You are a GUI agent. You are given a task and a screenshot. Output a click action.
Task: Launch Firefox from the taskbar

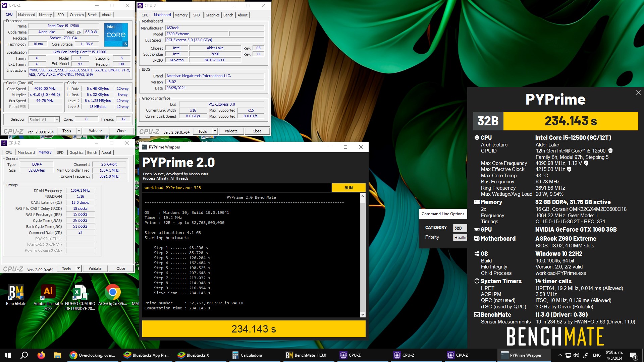[41, 355]
